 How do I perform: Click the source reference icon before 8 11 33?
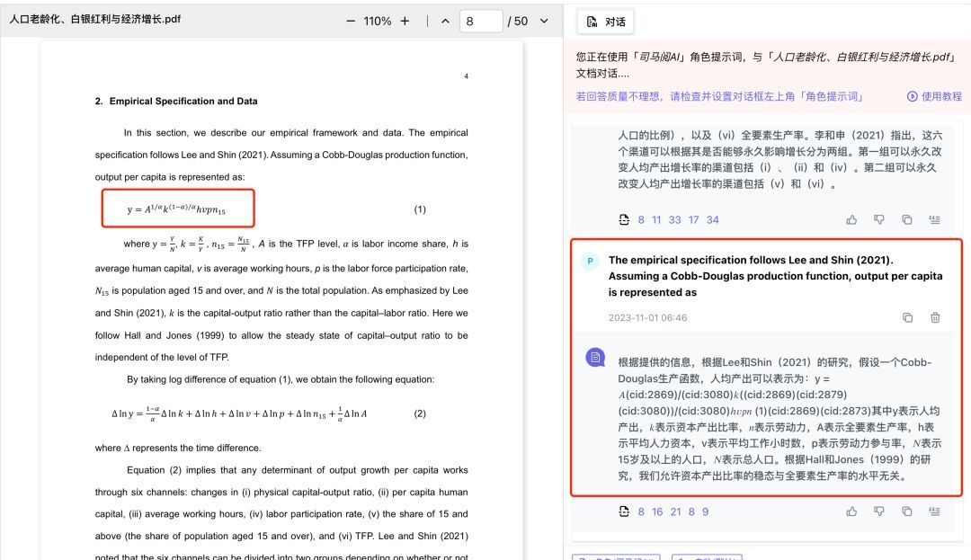(624, 219)
